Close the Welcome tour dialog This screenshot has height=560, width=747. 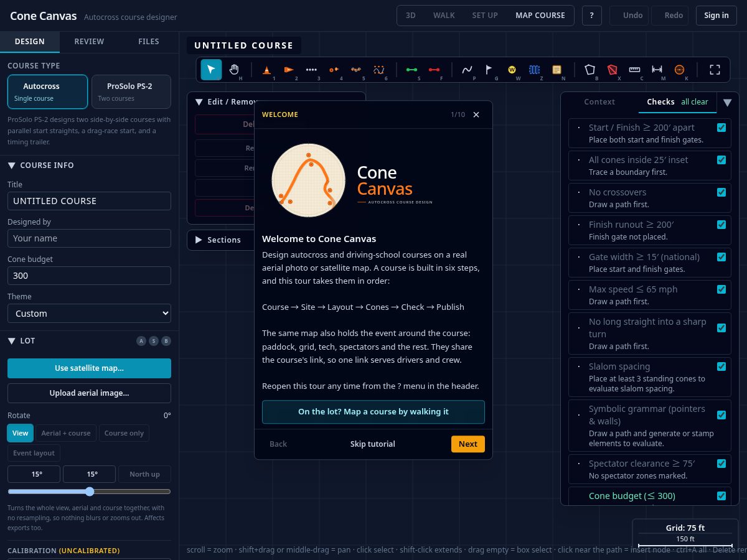(x=476, y=114)
